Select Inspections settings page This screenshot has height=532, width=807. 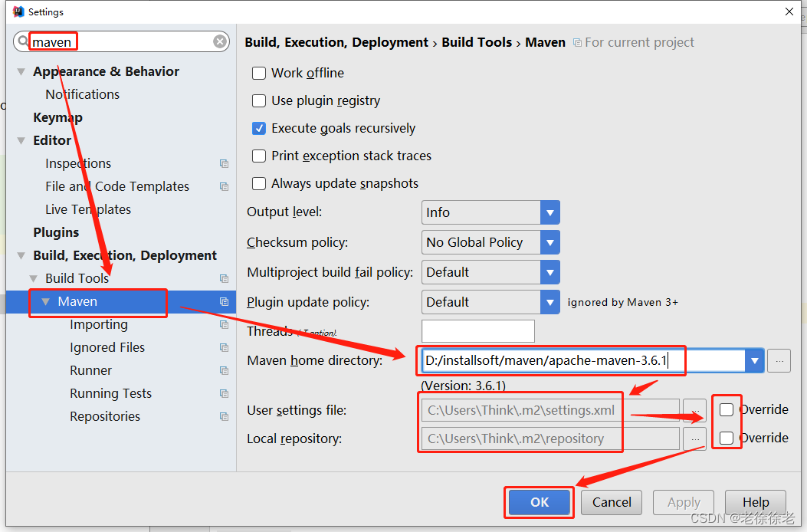point(78,164)
